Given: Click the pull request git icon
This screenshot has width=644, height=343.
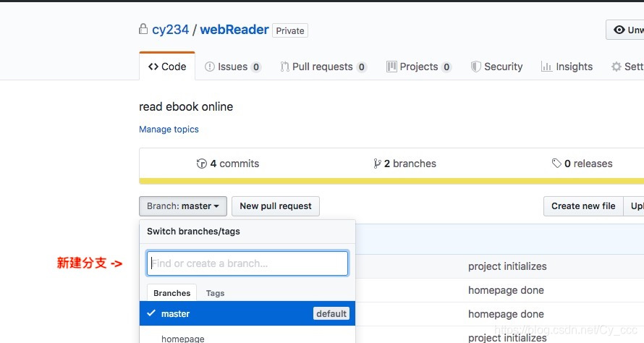Looking at the screenshot, I should click(284, 67).
